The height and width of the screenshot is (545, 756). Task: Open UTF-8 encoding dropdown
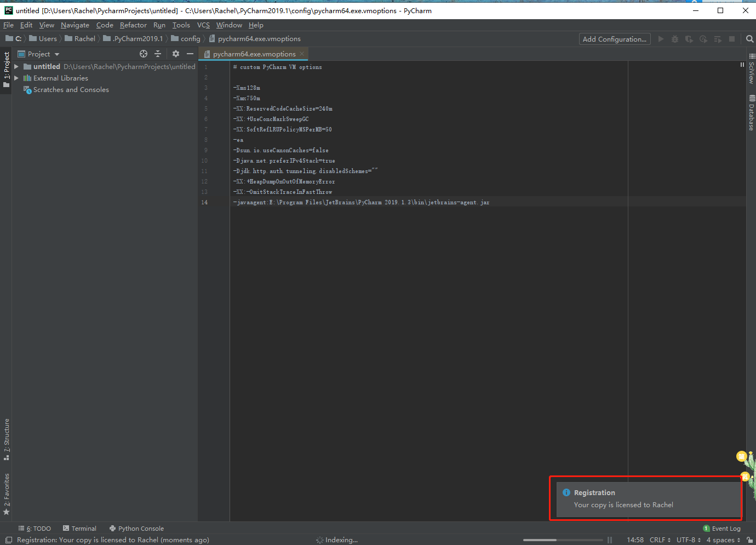[689, 540]
